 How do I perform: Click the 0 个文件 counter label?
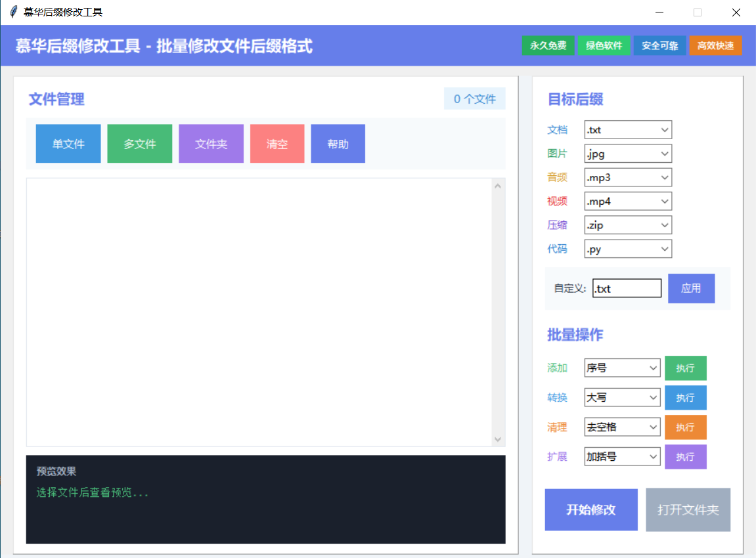pyautogui.click(x=474, y=98)
